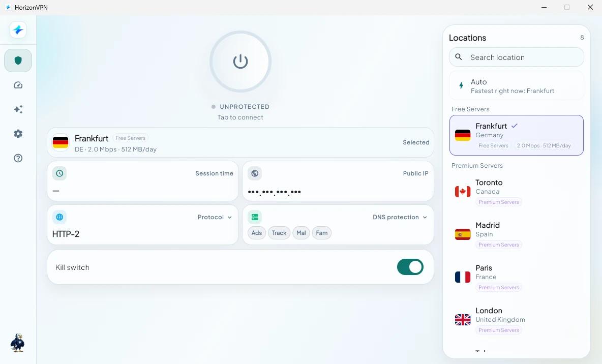The image size is (602, 364).
Task: Open help via the question mark icon
Action: point(18,158)
